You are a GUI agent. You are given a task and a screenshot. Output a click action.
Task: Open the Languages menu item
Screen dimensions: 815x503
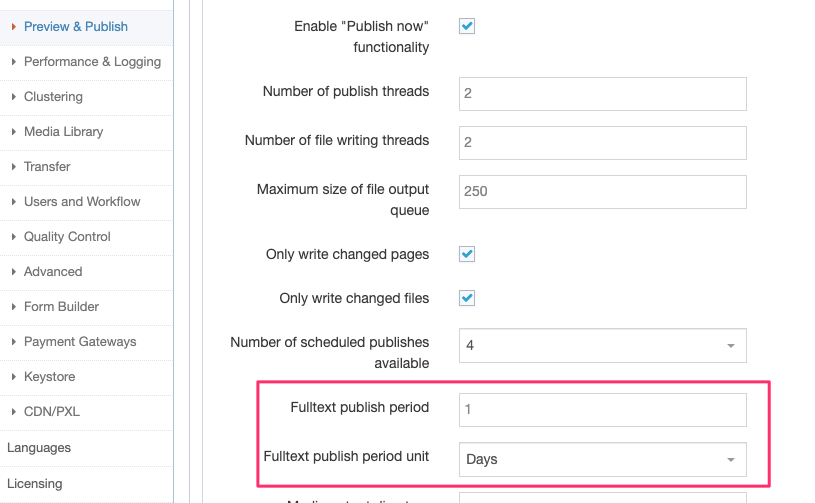pos(39,448)
